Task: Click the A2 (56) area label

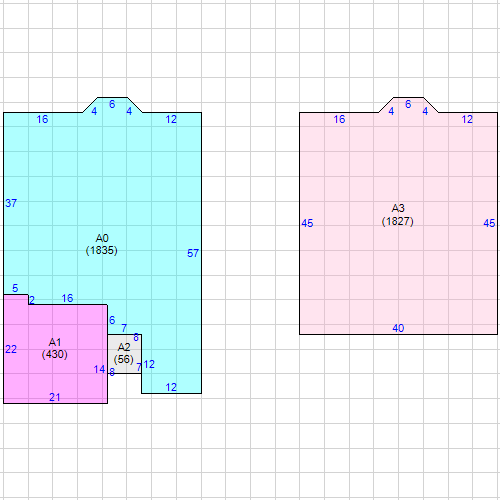Action: pyautogui.click(x=124, y=353)
